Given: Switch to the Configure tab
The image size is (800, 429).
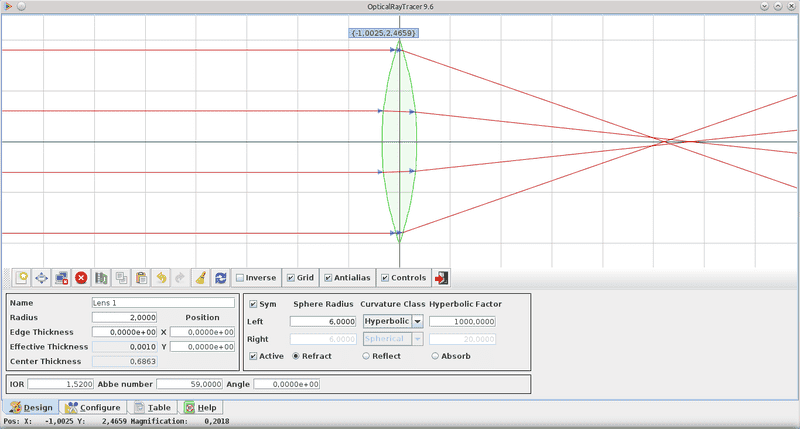Looking at the screenshot, I should [x=93, y=407].
